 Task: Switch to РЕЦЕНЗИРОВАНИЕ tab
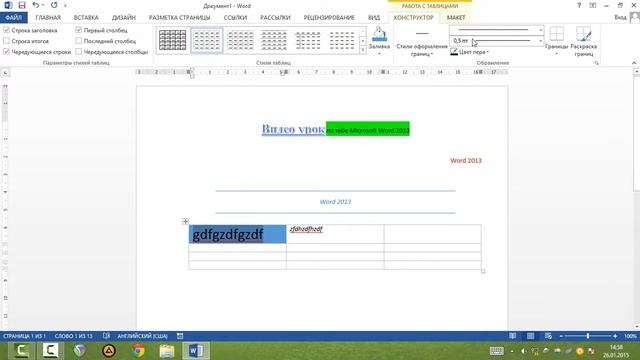[x=329, y=18]
